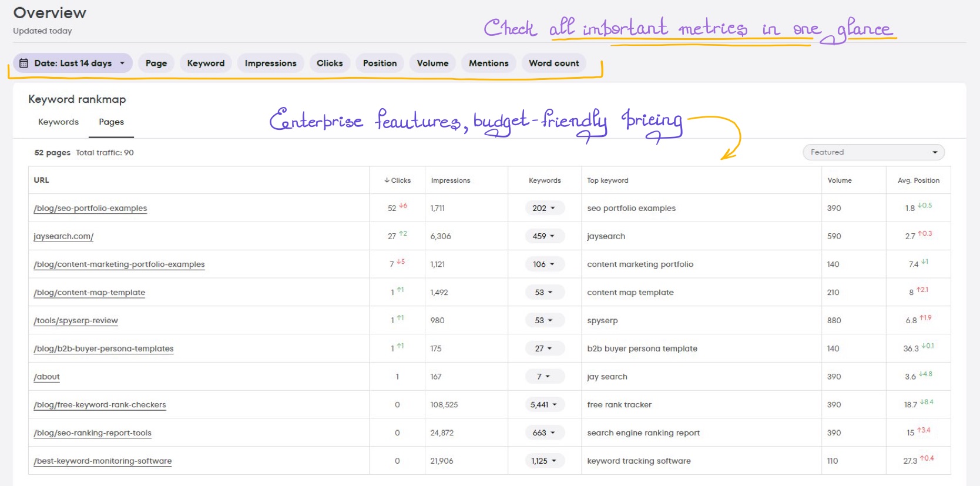Open jaysearch.com/ page link
The width and height of the screenshot is (980, 486).
pyautogui.click(x=63, y=236)
